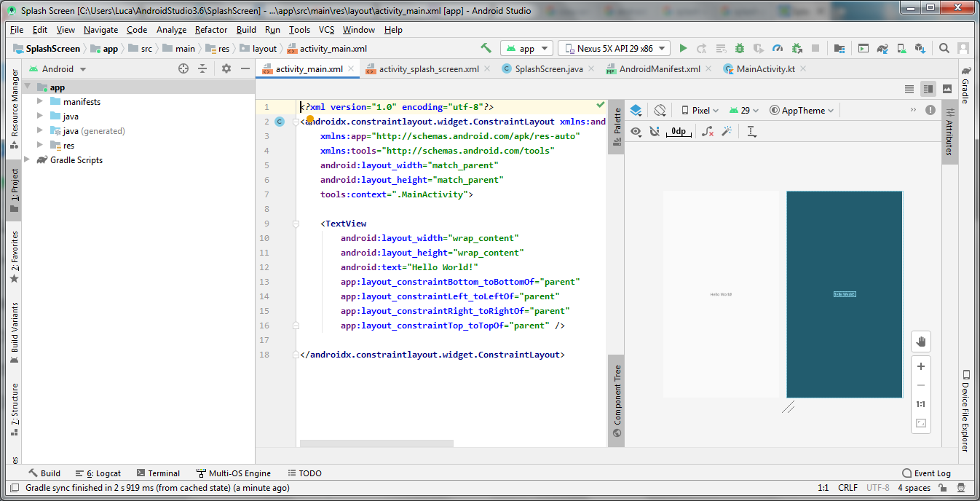Screen dimensions: 980x501
Task: Click the Scroll from Source target icon
Action: coord(183,68)
